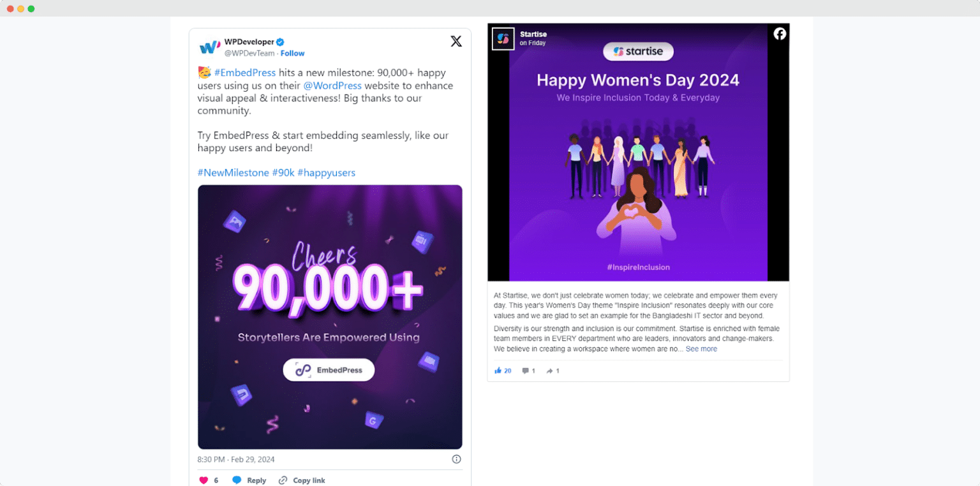This screenshot has height=486, width=980.
Task: Expand the Facebook post with See more
Action: point(701,349)
